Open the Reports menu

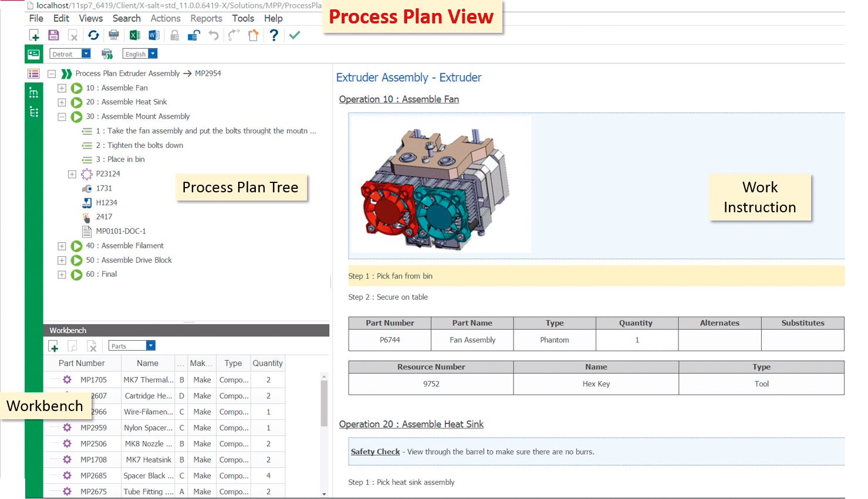pyautogui.click(x=206, y=19)
